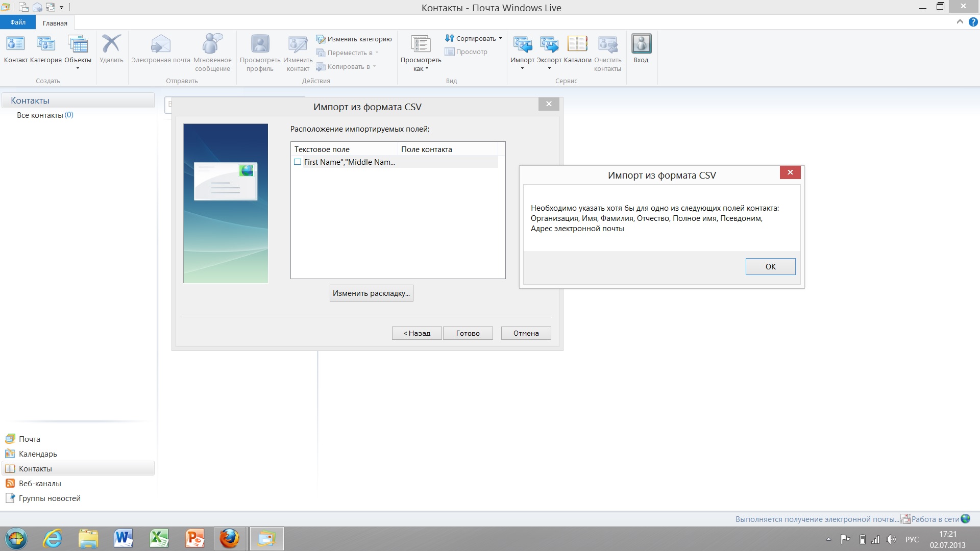Click the quick access send/receive icon
This screenshot has width=980, height=551.
51,7
